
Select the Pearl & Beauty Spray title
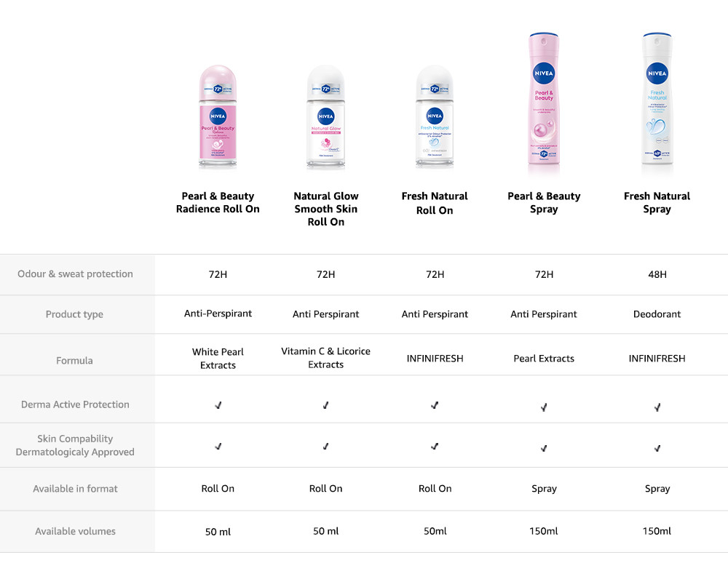click(544, 202)
